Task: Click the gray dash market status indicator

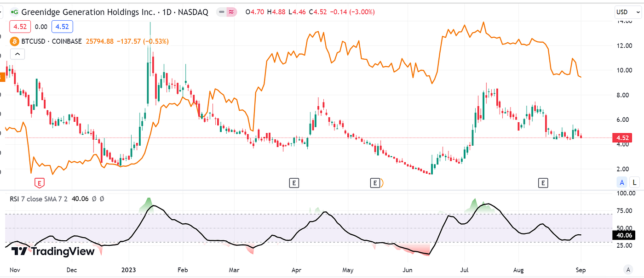Action: (223, 12)
